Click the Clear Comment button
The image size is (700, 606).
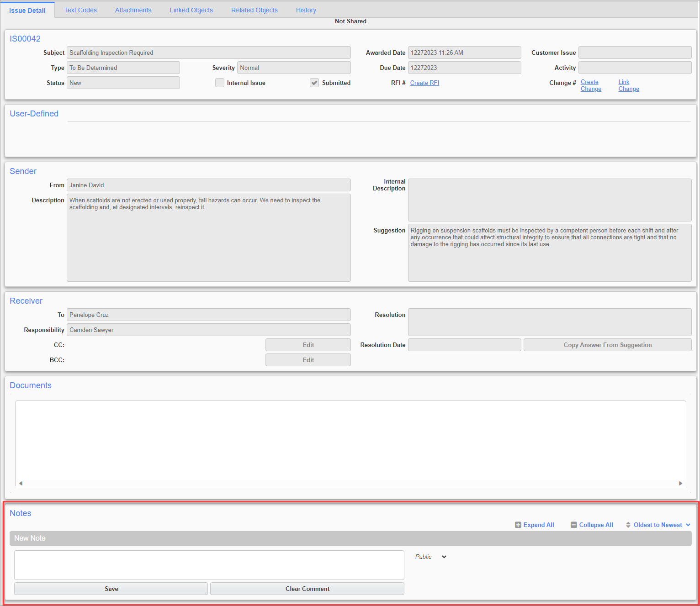[x=308, y=589]
